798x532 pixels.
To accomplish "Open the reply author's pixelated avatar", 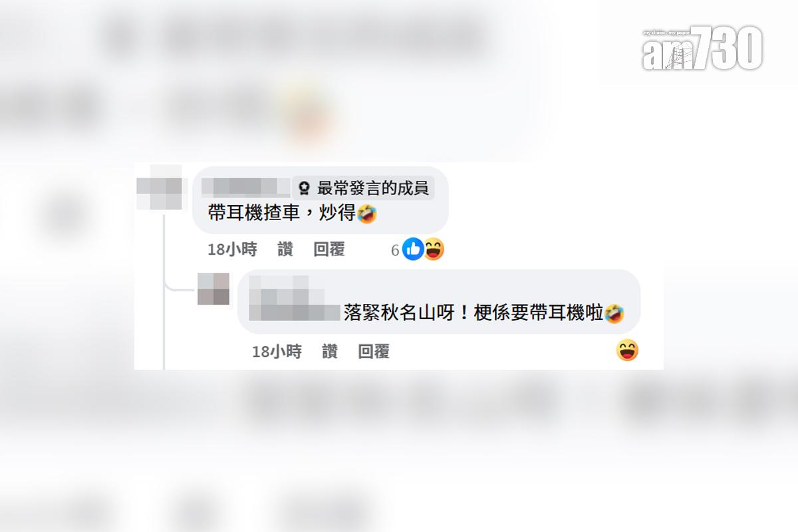I will [213, 289].
